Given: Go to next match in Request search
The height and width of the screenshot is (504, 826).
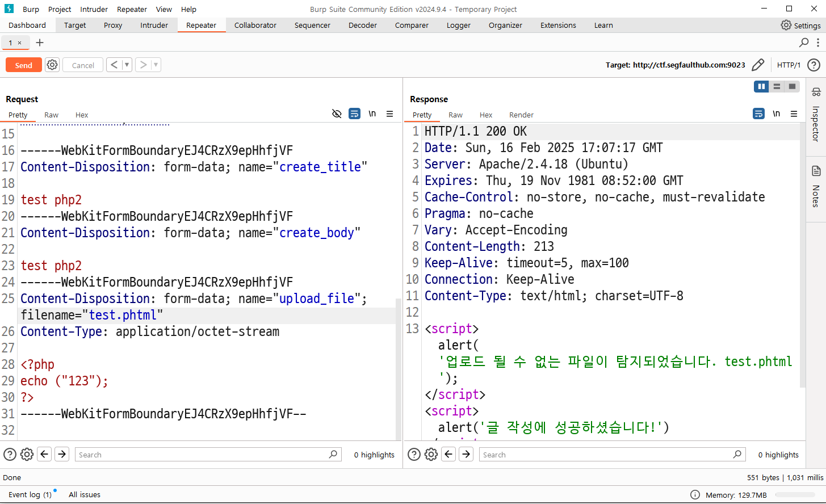Looking at the screenshot, I should [62, 454].
